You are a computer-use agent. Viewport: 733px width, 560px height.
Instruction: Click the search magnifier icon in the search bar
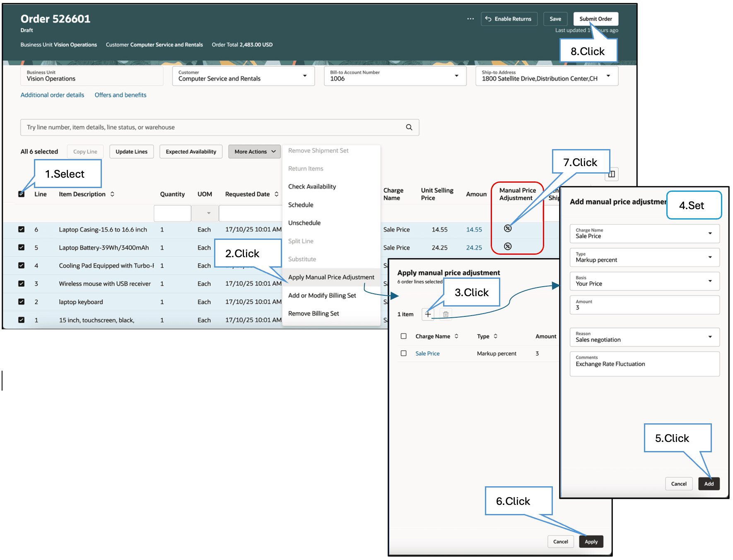tap(409, 127)
